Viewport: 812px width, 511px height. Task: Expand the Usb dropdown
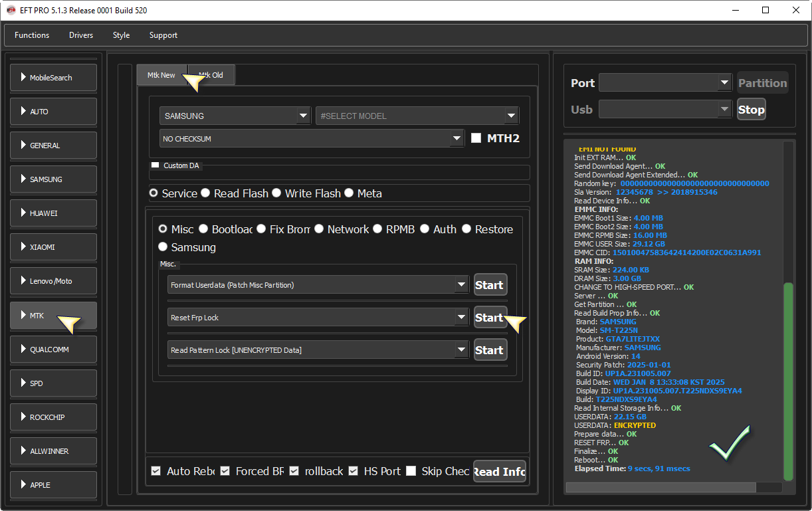coord(725,110)
